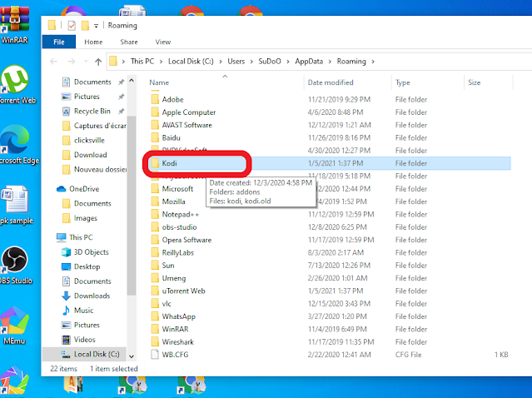Click the Properties icon in quick access toolbar
Viewport: 532px width, 398px height.
pyautogui.click(x=72, y=26)
